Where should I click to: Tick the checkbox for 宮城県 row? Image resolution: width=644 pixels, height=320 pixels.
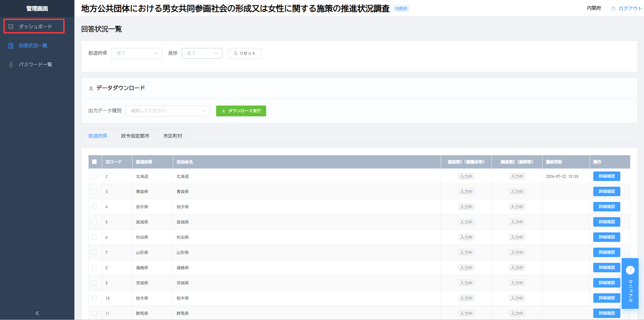point(94,222)
